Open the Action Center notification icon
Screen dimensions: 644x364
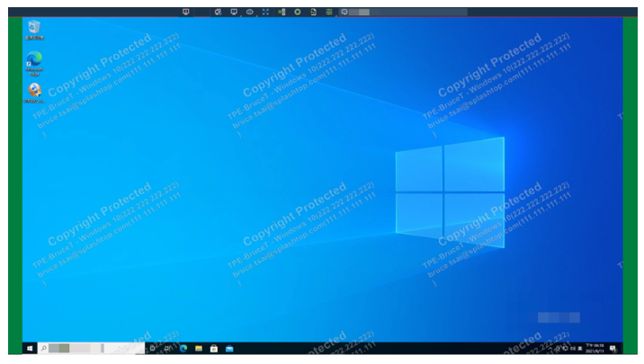(613, 349)
